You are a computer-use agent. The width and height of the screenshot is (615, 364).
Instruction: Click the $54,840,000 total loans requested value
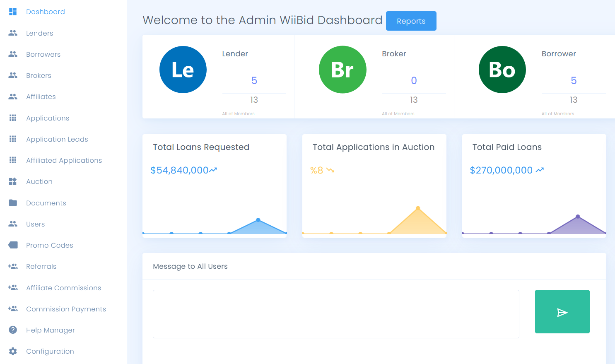click(x=180, y=170)
